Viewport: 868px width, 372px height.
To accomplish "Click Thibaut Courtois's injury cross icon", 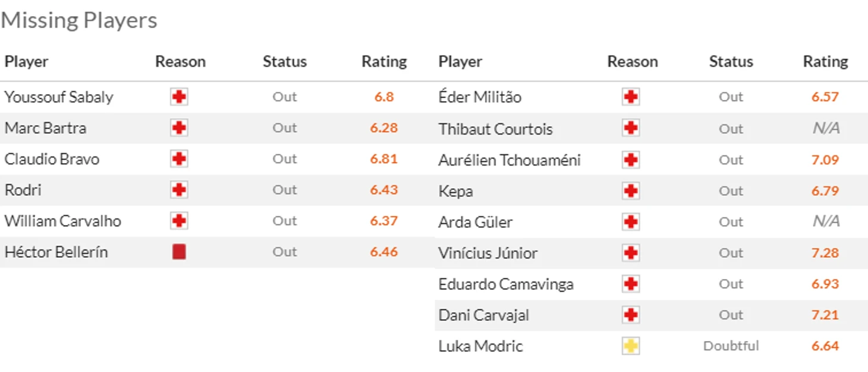I will (631, 129).
